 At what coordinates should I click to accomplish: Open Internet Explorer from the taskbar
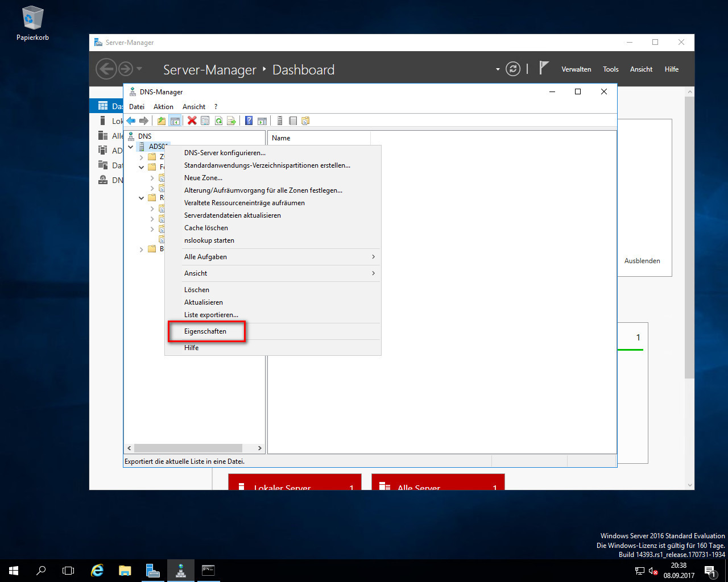pos(97,570)
